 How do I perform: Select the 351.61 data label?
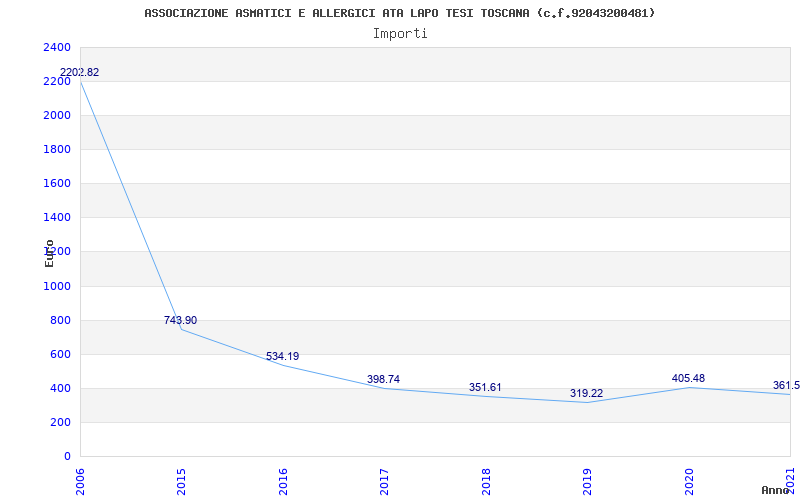[x=485, y=387]
